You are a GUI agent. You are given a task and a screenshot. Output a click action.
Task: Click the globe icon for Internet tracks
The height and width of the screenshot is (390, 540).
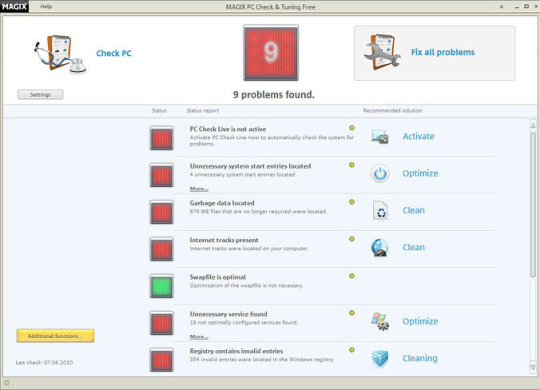(380, 248)
